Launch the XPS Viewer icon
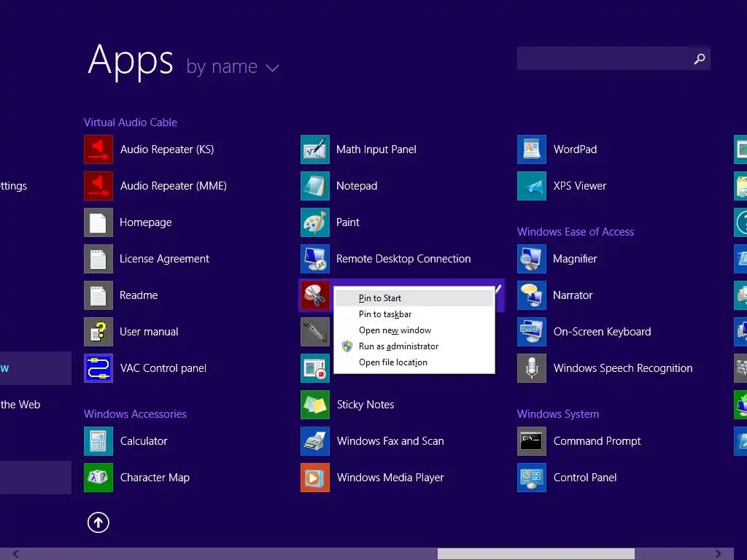 coord(532,186)
